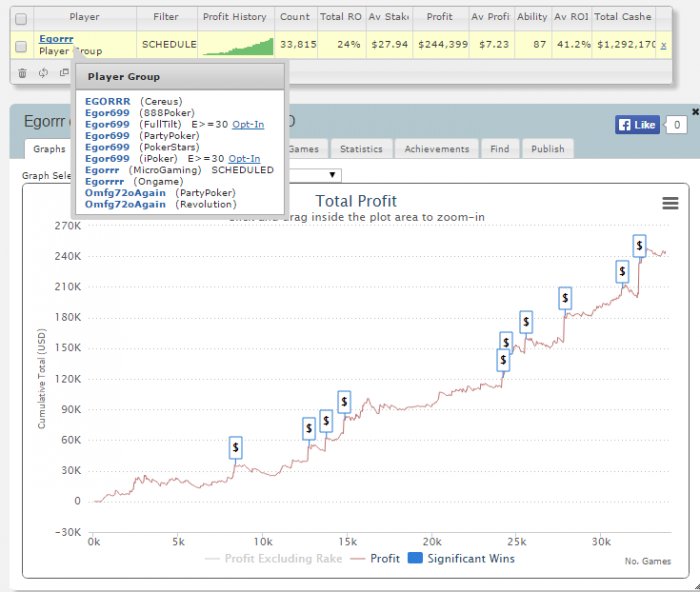Viewport: 700px width, 592px height.
Task: Tick the checkbox for the Egorrr row
Action: tap(21, 46)
